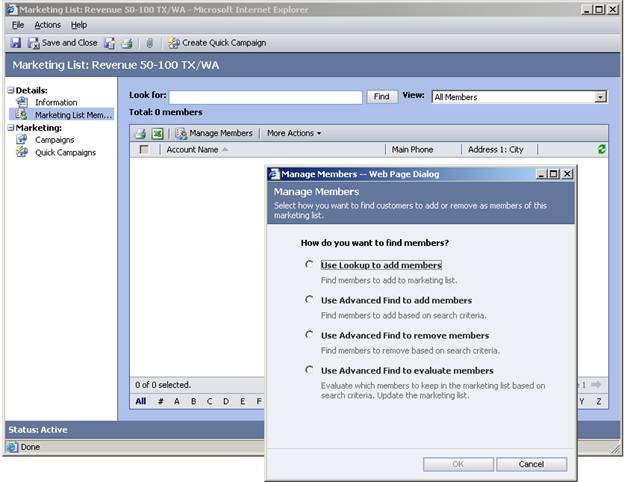Click the Save and New icon
Viewport: 624px width, 482px height.
click(x=109, y=43)
